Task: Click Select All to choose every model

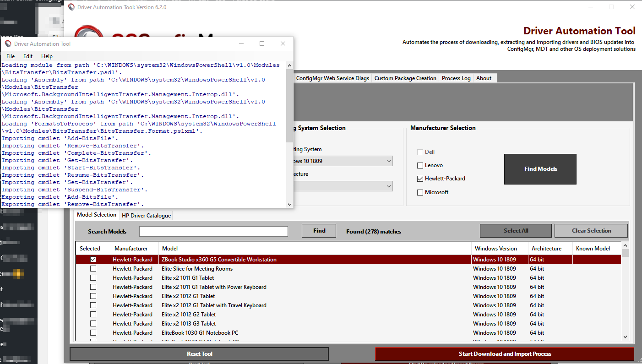Action: pos(516,230)
